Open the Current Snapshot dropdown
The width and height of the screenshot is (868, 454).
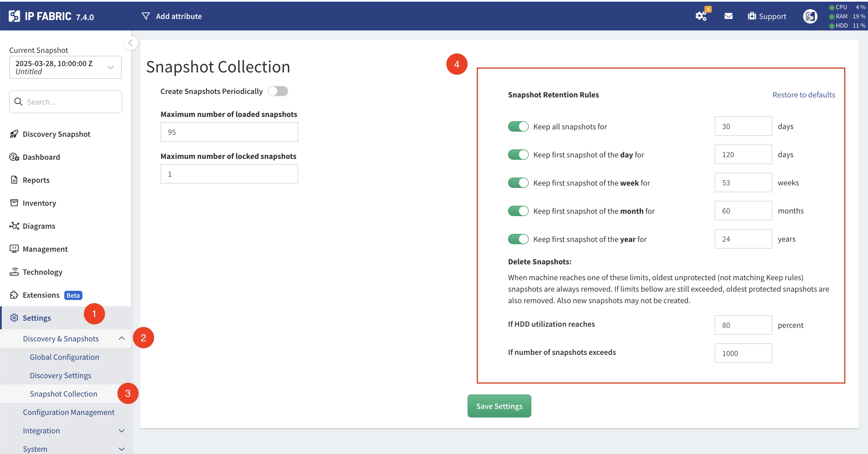point(65,67)
